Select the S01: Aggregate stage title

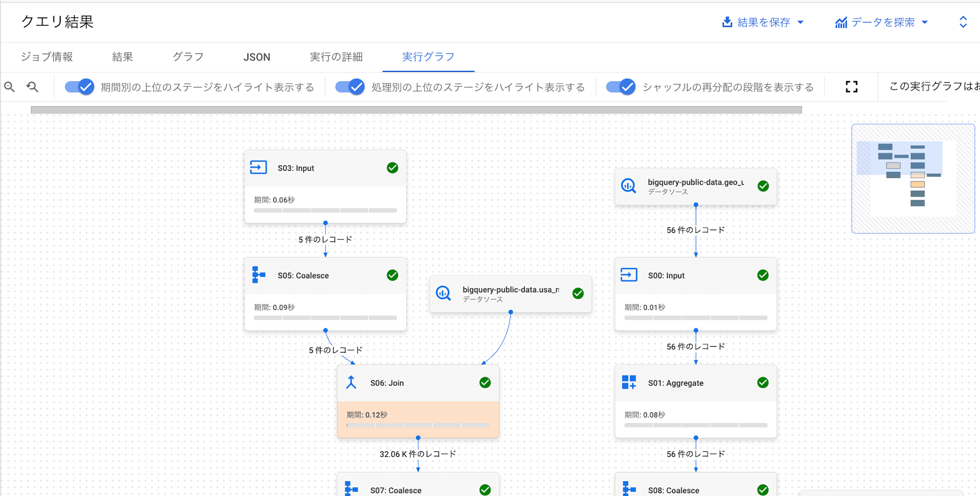[676, 383]
